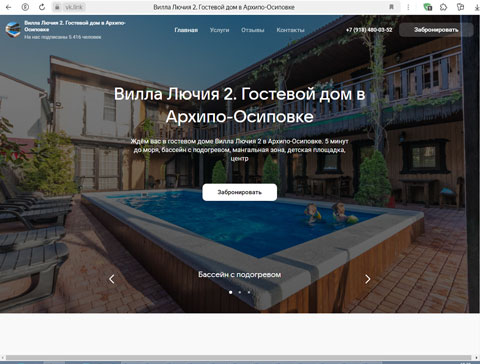480x364 pixels.
Task: Select the third carousel dot
Action: 249,292
